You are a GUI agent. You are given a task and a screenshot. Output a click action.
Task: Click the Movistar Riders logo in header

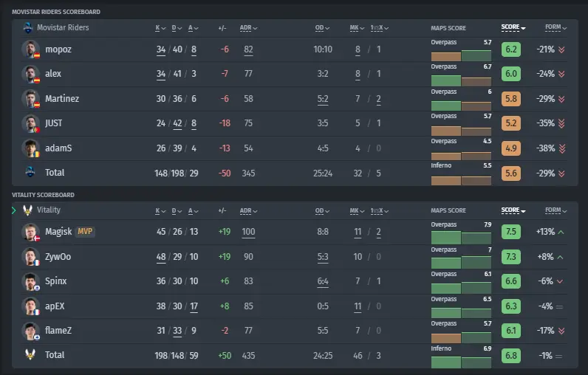[x=28, y=28]
